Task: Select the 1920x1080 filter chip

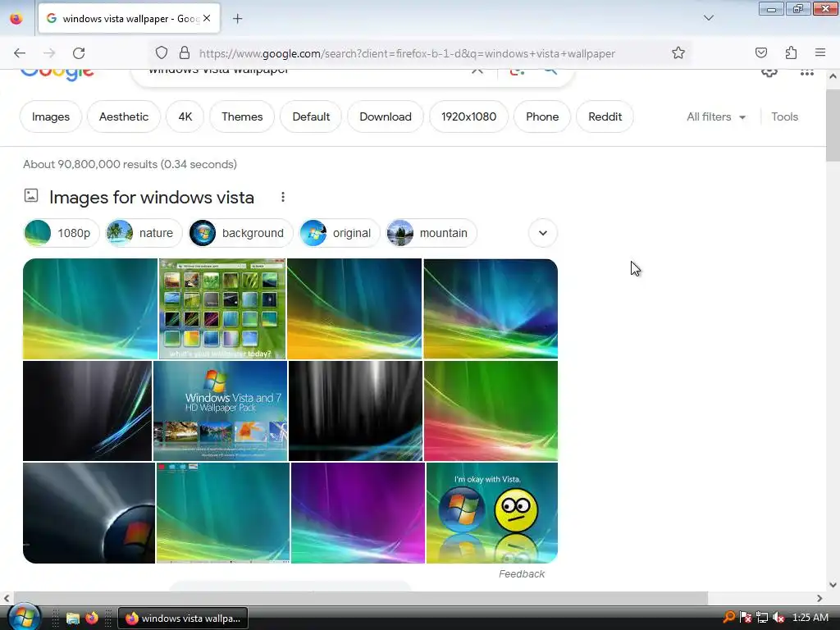Action: point(468,116)
